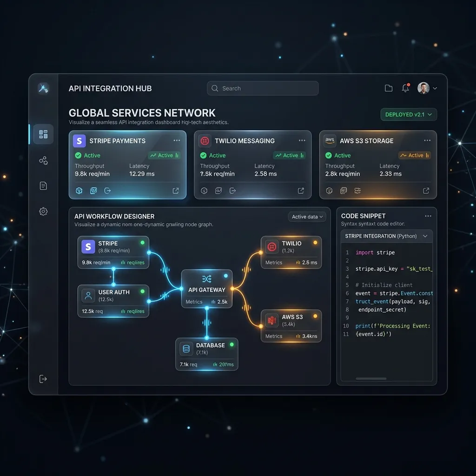Image resolution: width=476 pixels, height=476 pixels.
Task: Click the database cylinder icon
Action: (x=186, y=349)
